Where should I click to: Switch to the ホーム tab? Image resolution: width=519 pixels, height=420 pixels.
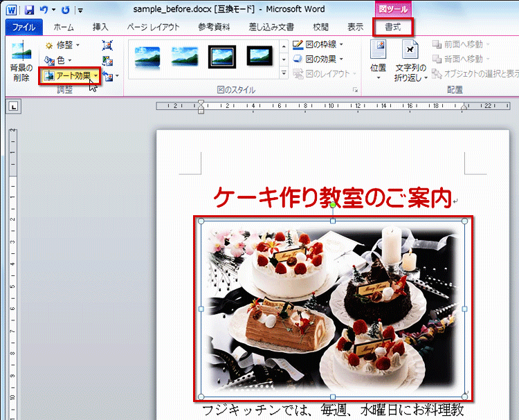64,27
